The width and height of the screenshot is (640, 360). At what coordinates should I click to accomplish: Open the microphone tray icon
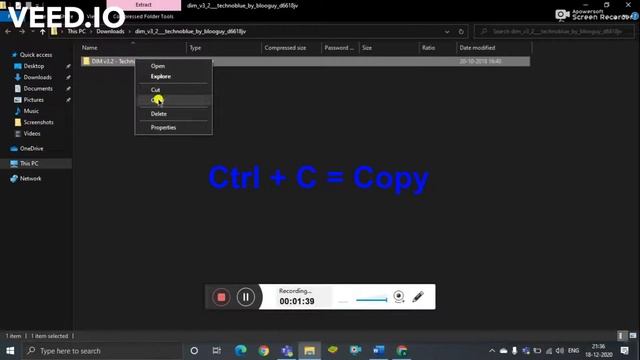pos(515,351)
